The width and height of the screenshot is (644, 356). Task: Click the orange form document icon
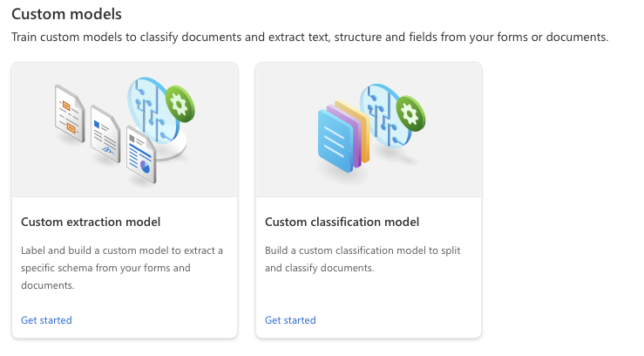tap(68, 113)
